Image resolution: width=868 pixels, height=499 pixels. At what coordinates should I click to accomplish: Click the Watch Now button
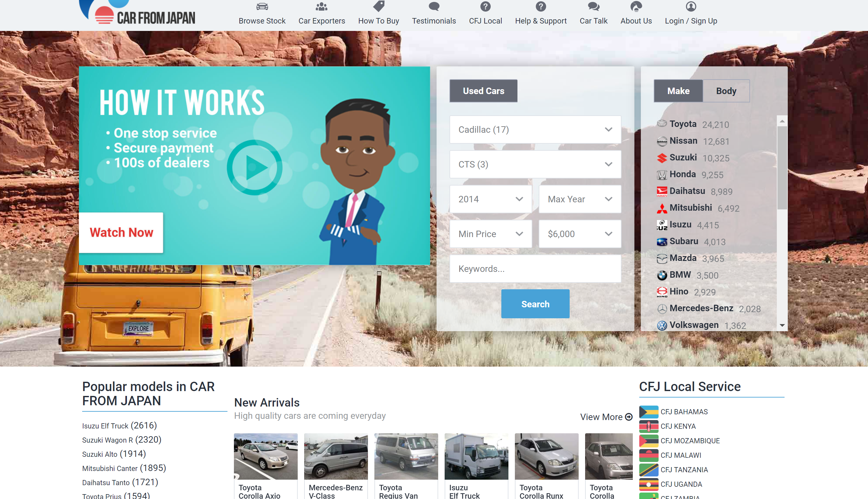121,232
